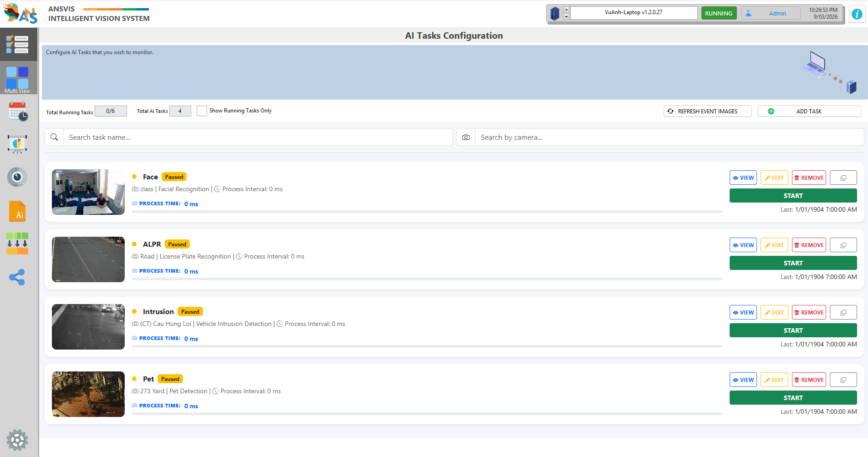Open the AI Tasks list sidebar icon
The height and width of the screenshot is (457, 868).
[x=18, y=45]
